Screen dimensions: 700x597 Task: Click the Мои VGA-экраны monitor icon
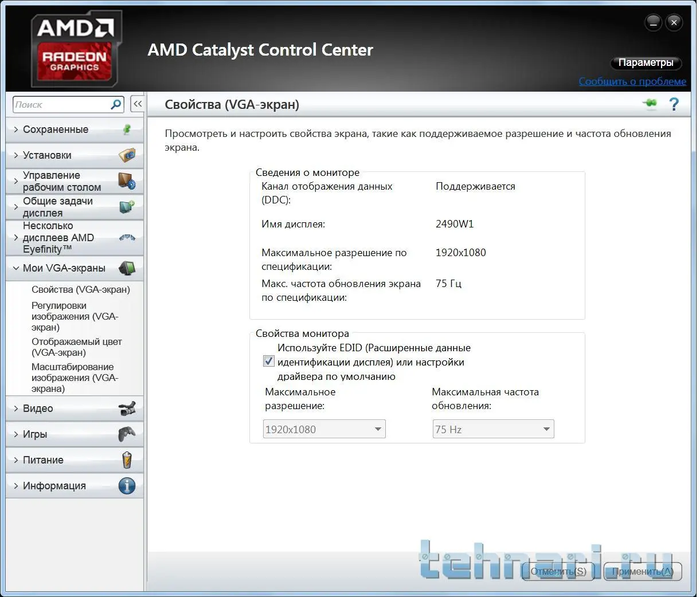click(127, 268)
